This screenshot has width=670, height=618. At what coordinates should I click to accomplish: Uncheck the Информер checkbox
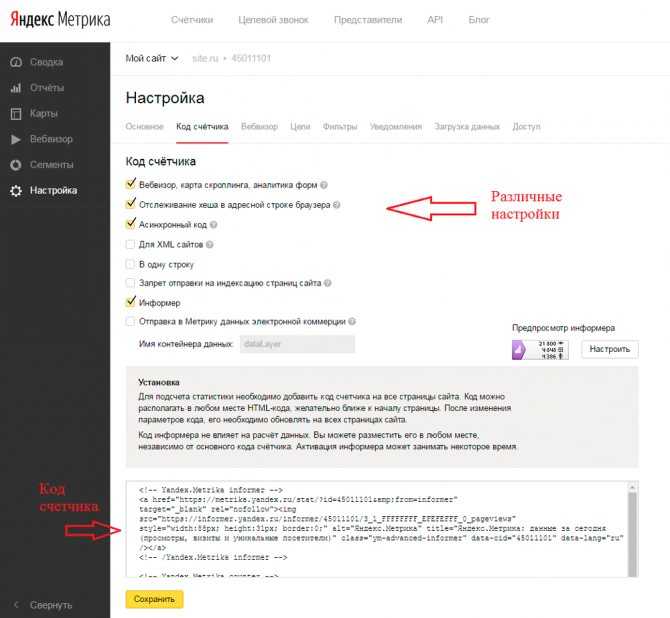pos(130,302)
